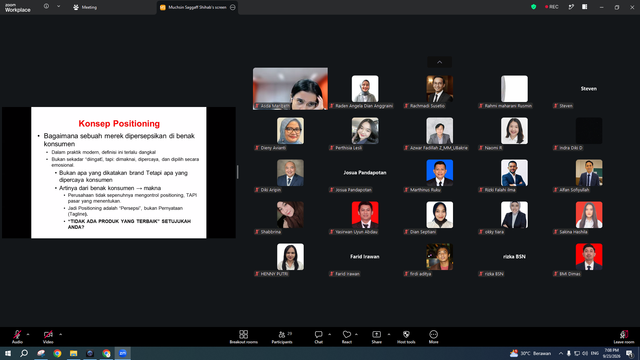The width and height of the screenshot is (640, 360).
Task: Select Naomi R's thumbnail
Action: point(514,131)
